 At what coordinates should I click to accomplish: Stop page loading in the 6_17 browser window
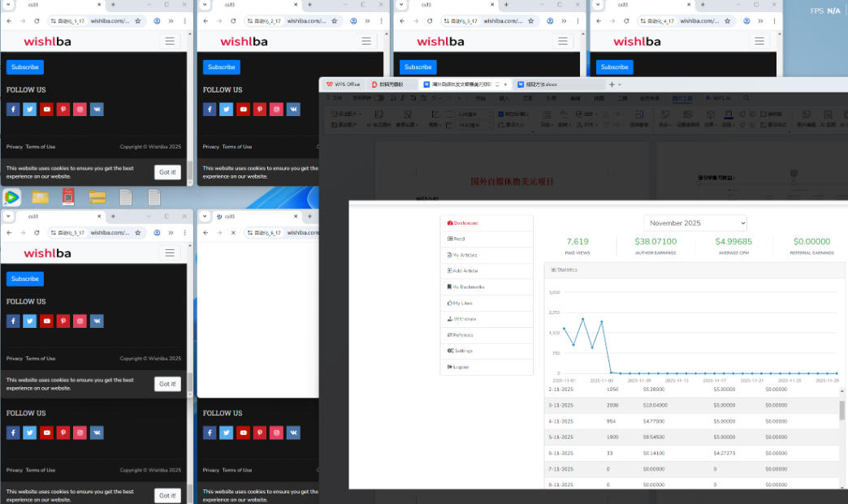point(233,233)
